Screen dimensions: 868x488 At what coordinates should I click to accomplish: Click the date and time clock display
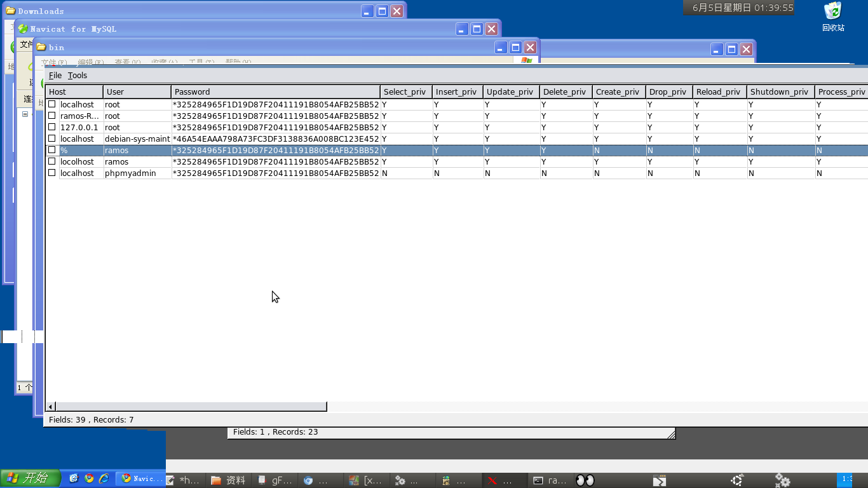(x=743, y=8)
